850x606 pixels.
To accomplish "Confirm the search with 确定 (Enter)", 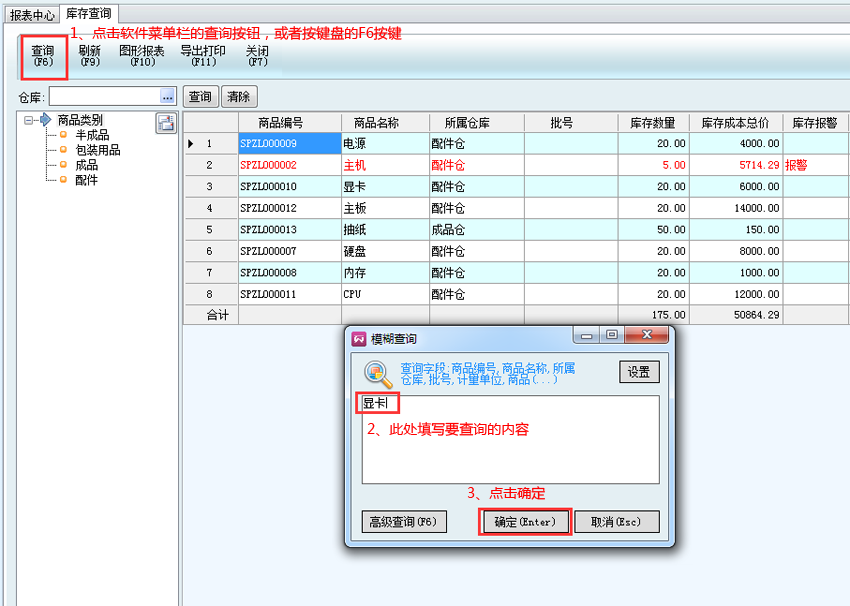I will tap(524, 522).
